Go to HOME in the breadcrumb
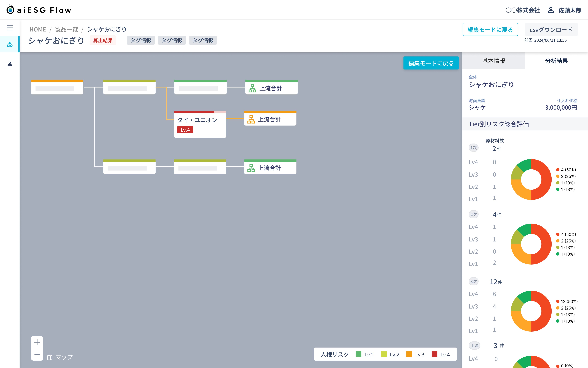 (38, 29)
